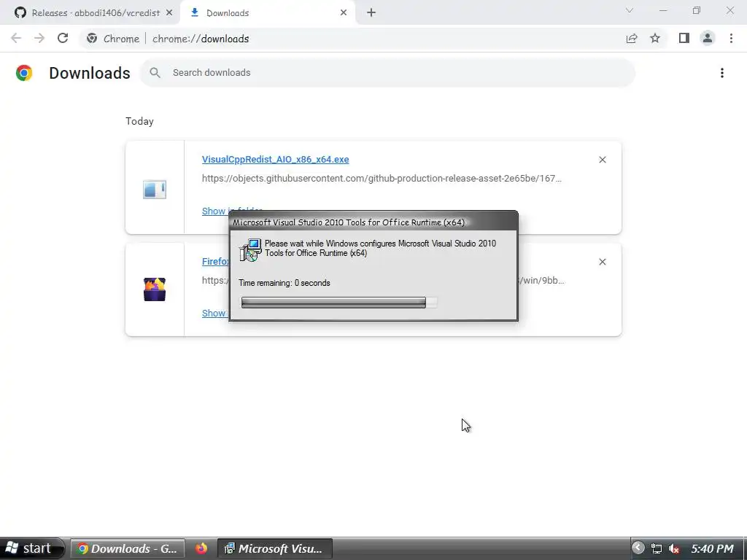Click the githubusercontent source URL

point(382,179)
